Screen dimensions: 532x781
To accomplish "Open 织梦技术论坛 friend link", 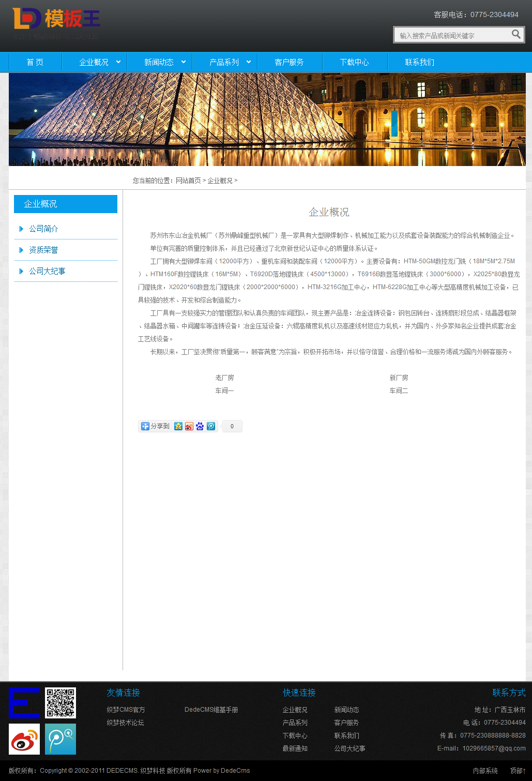I will (x=125, y=723).
